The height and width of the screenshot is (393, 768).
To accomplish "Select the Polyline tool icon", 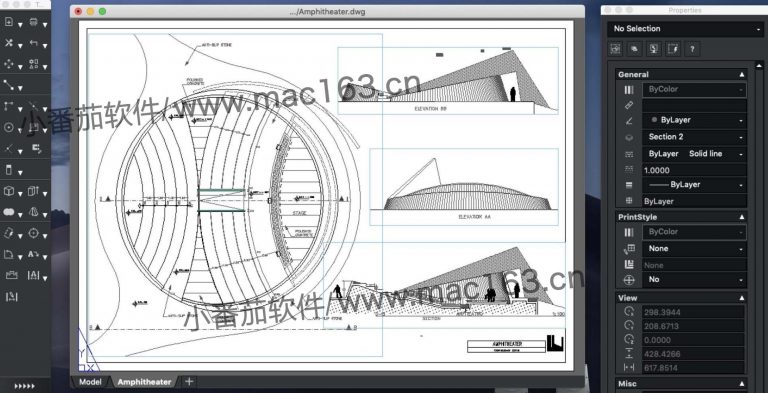I will [x=8, y=106].
